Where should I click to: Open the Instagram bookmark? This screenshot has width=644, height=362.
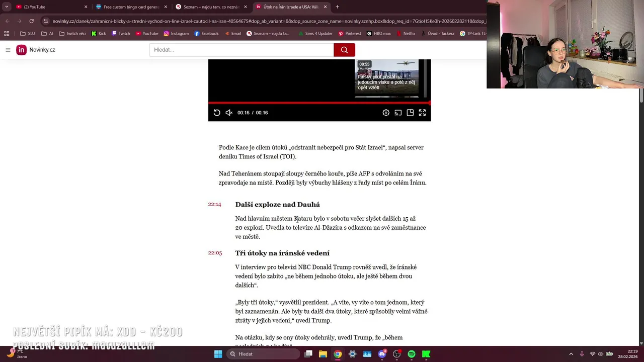click(176, 34)
